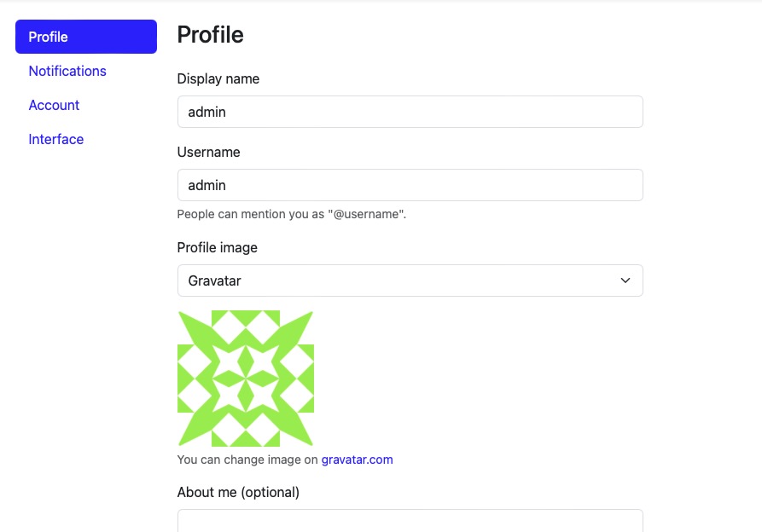Click the @username mention hint text
762x532 pixels.
tap(291, 214)
